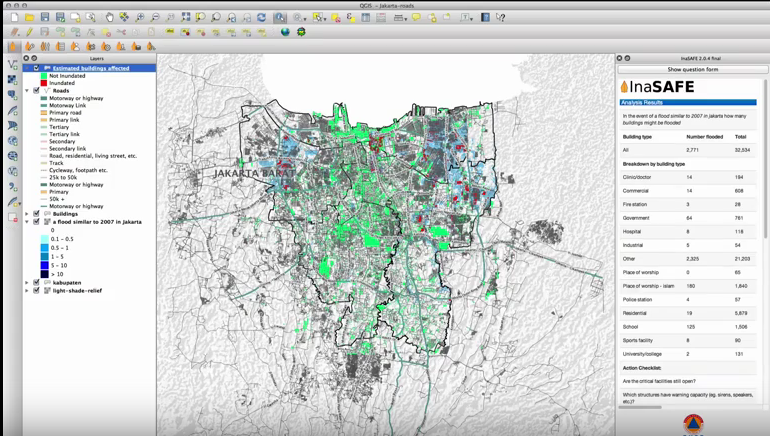Image resolution: width=770 pixels, height=436 pixels.
Task: Click the > 10 dark blue depth swatch
Action: coord(45,274)
